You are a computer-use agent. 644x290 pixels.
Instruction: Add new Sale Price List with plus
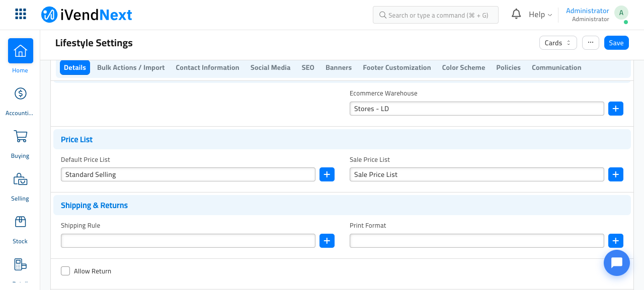pyautogui.click(x=616, y=174)
